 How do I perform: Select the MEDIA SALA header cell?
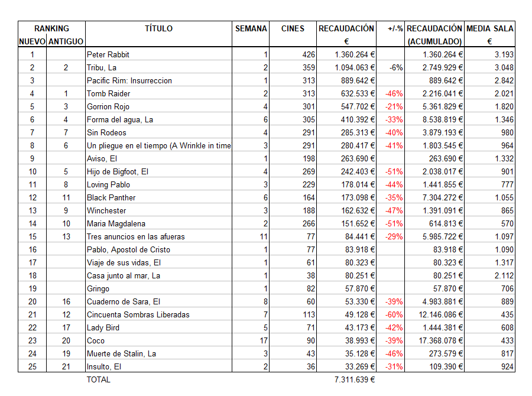(x=489, y=28)
